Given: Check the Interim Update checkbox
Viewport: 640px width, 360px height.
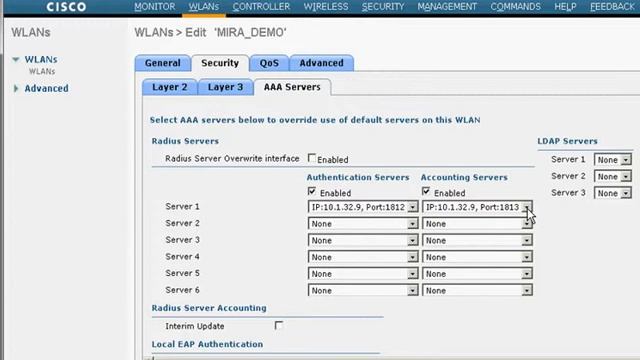Looking at the screenshot, I should [x=279, y=325].
